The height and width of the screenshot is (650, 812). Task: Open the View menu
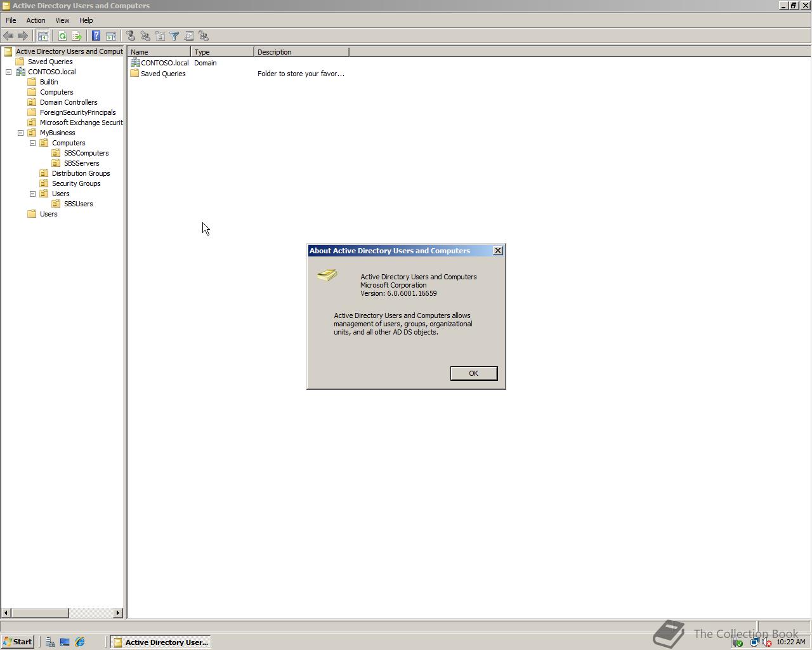62,20
